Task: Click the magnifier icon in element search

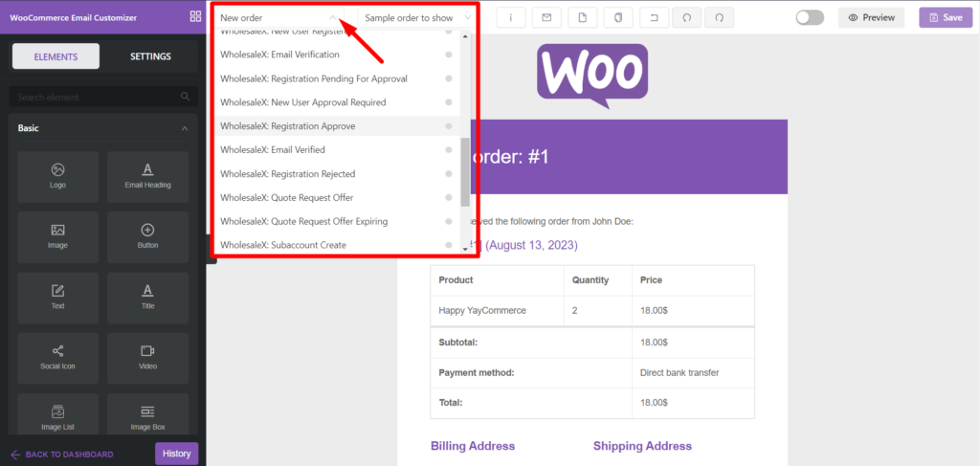Action: pos(185,97)
